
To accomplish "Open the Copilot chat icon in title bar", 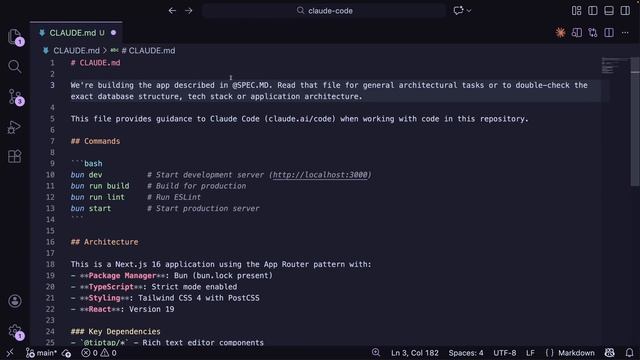I will click(x=458, y=11).
